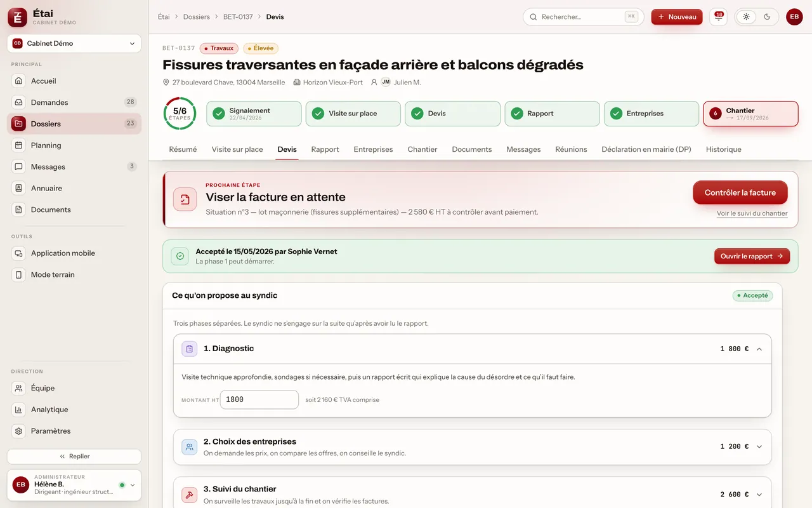
Task: Open Mode terrain via its icon
Action: point(19,275)
